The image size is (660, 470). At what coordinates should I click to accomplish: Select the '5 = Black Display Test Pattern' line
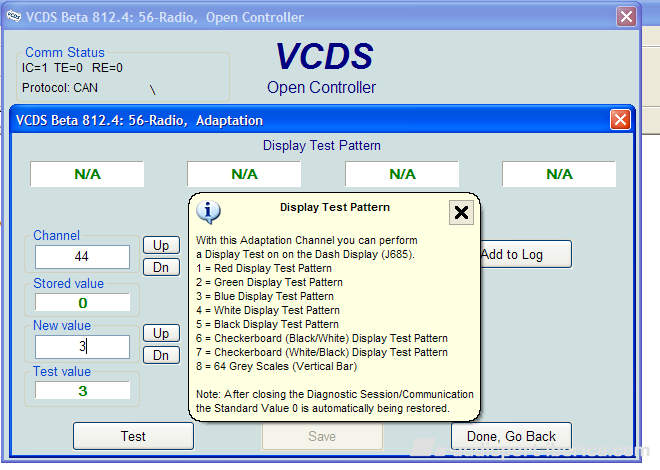point(267,324)
